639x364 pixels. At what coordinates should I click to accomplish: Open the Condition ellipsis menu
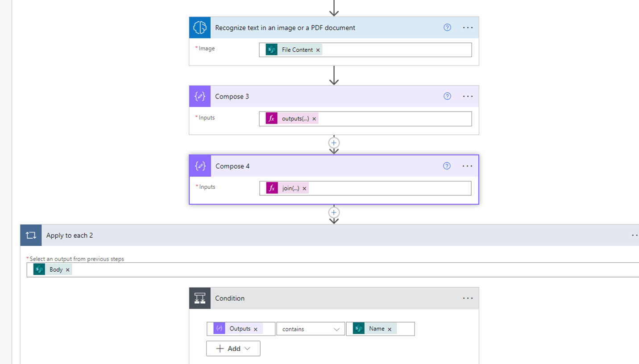coord(468,298)
